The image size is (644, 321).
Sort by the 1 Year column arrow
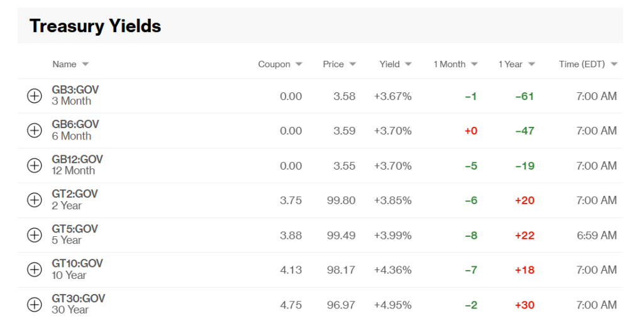(x=531, y=65)
